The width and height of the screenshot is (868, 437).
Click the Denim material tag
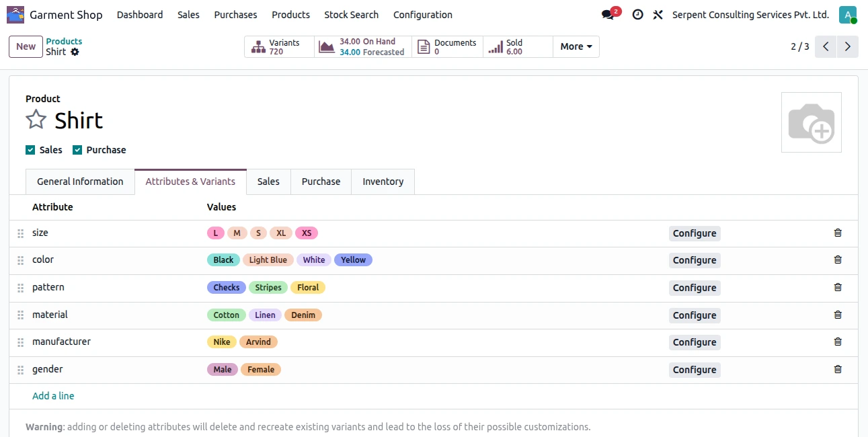[303, 315]
